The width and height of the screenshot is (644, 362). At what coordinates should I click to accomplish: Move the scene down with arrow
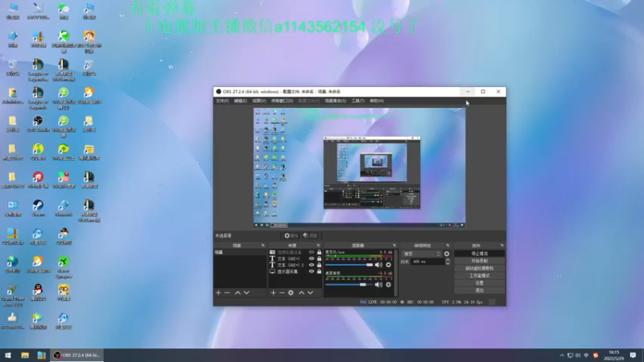pyautogui.click(x=246, y=293)
